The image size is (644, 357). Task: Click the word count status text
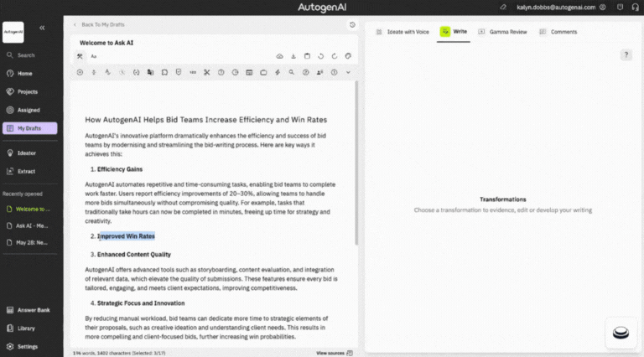pos(119,353)
